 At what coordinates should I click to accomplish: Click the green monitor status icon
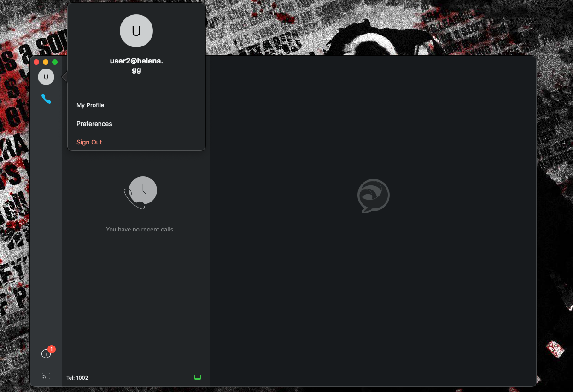(x=198, y=378)
